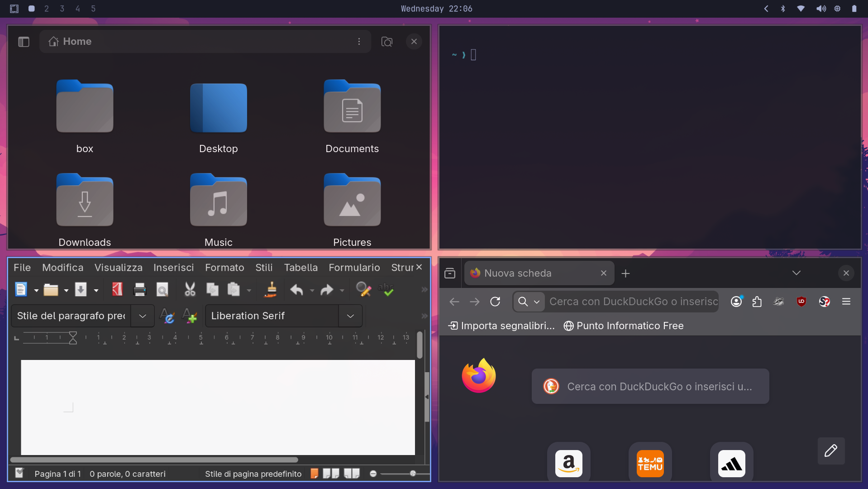Open the Documents folder
This screenshot has width=868, height=489.
[352, 117]
